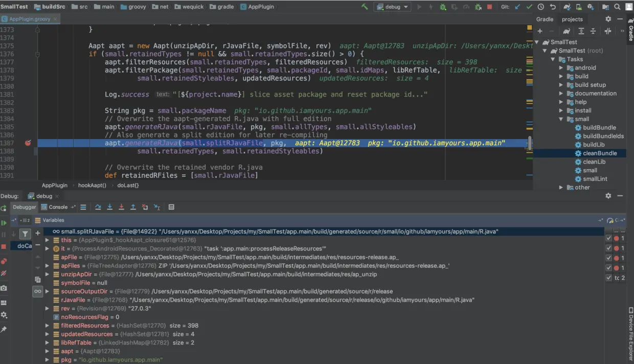Screen dimensions: 634x364
Task: Click the editor vertical scrollbar thumb
Action: click(x=530, y=143)
